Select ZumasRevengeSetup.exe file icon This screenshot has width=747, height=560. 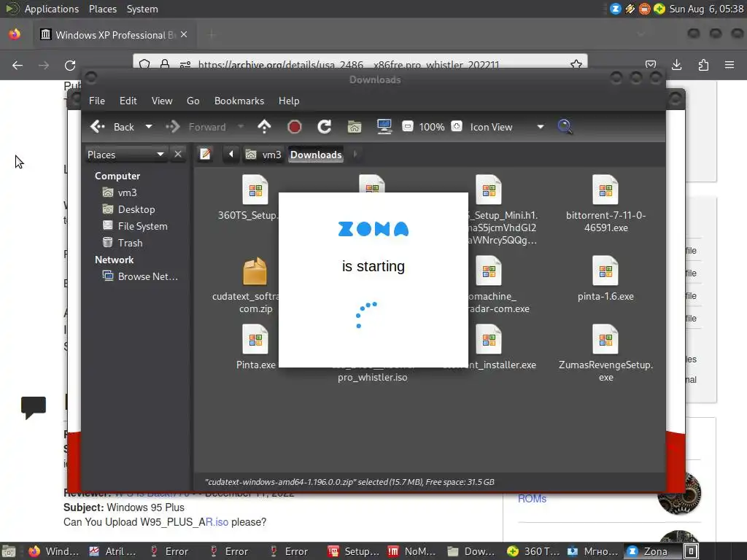point(605,340)
